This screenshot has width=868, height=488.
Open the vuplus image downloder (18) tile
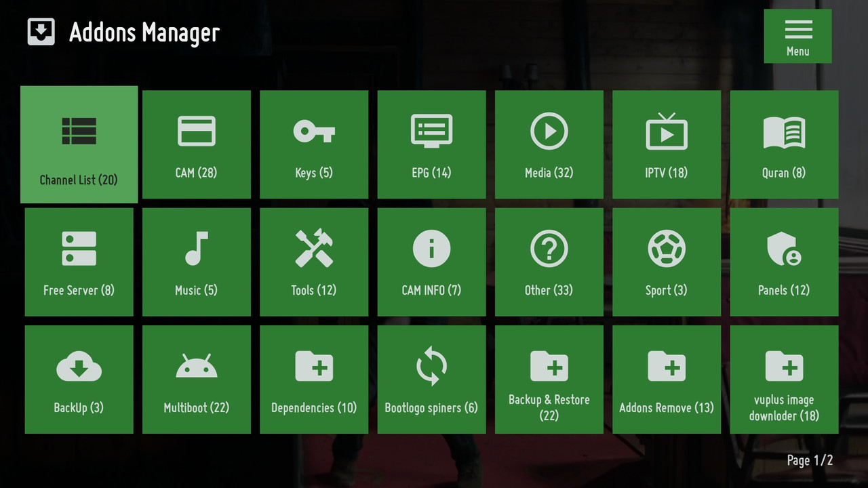pos(784,380)
